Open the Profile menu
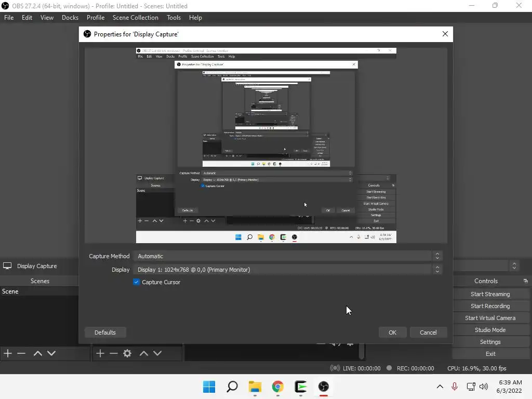Screen dimensions: 532x399 point(96,18)
